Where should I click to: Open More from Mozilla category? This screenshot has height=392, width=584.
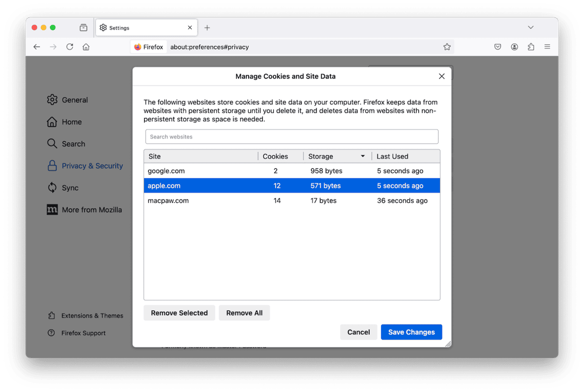(x=84, y=210)
